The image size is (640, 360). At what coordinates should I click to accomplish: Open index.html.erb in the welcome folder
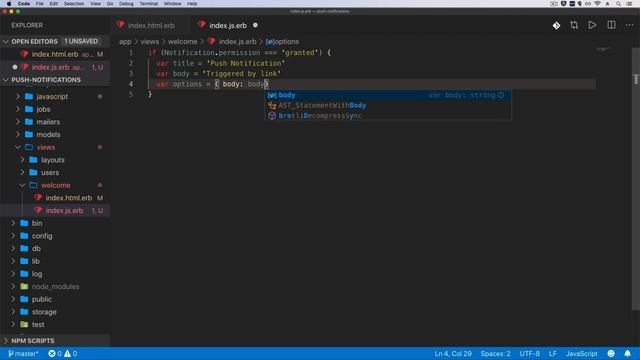click(55, 198)
